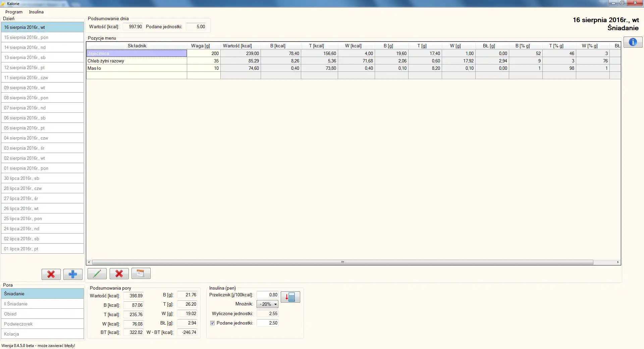Click the Wyliczone jednostki value 2.55
Viewport: 644px width, 349px height.
pyautogui.click(x=267, y=313)
